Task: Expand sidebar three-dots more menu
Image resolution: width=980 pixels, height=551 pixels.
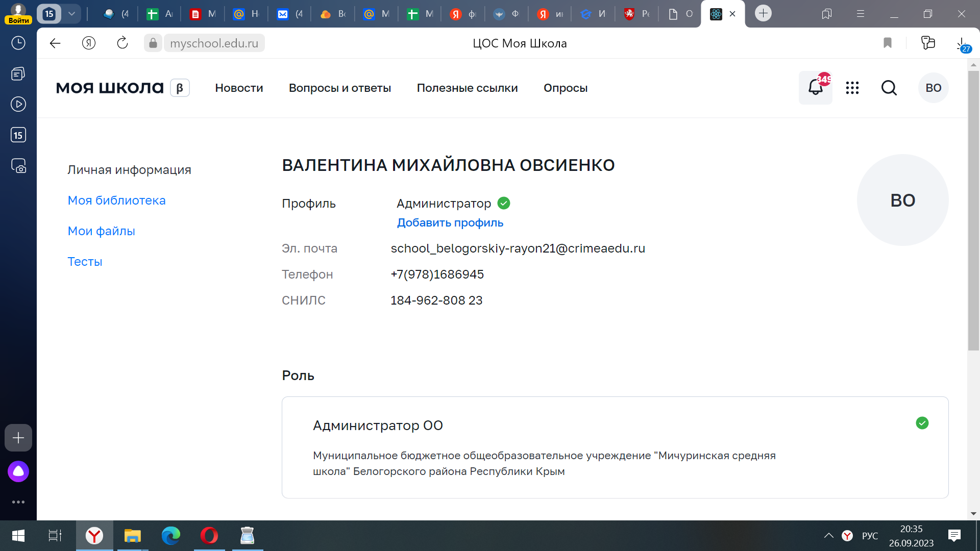Action: (18, 502)
